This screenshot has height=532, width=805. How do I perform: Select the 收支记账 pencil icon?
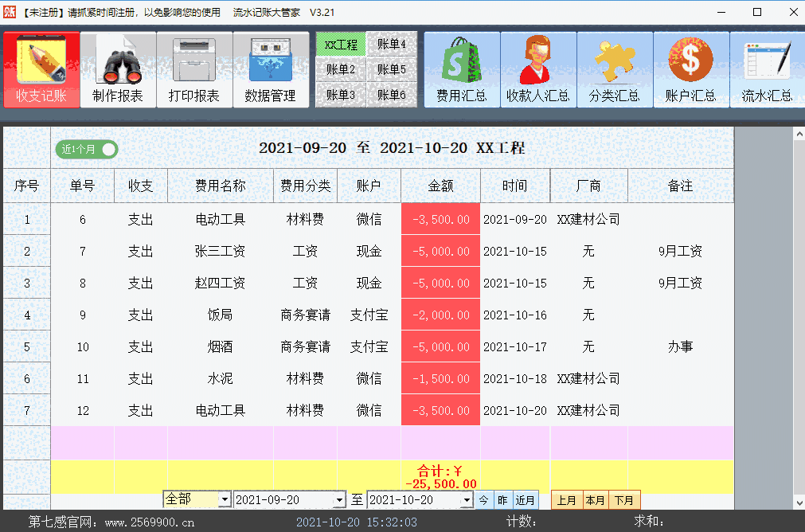41,69
